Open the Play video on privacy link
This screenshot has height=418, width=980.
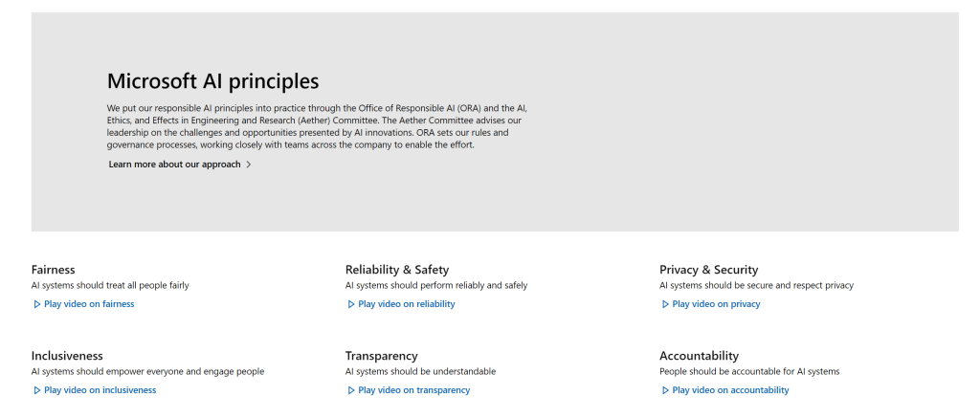click(716, 304)
